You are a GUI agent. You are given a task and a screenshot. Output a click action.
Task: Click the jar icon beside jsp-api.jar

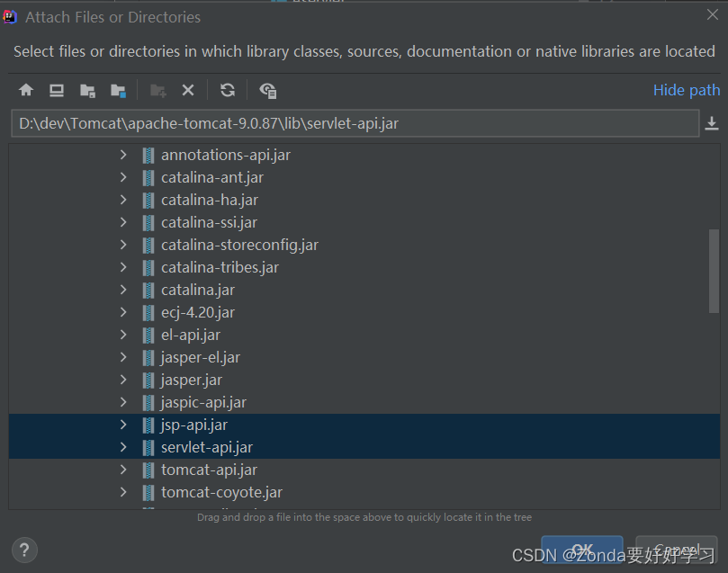point(148,425)
